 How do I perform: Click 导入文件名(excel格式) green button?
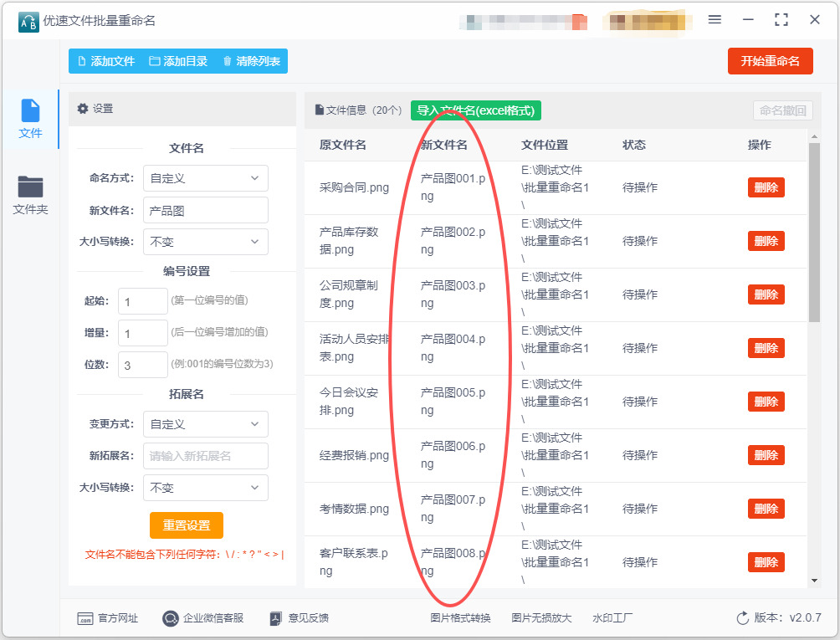tap(475, 110)
